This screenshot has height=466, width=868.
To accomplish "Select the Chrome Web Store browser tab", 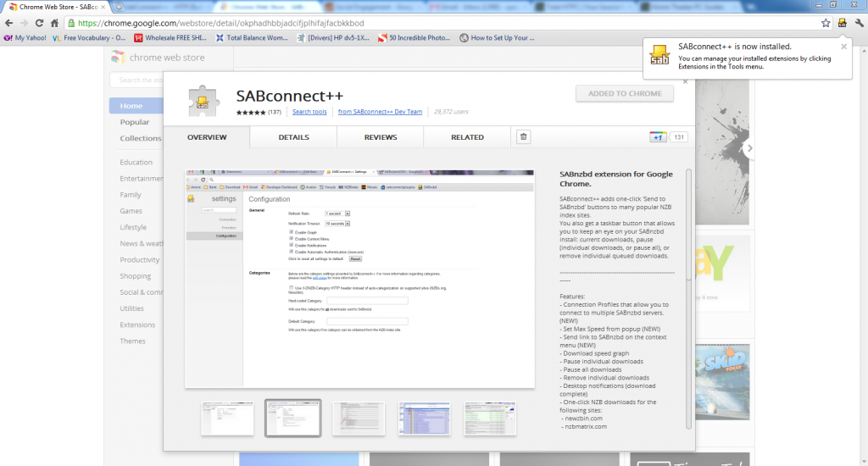I will coord(55,7).
